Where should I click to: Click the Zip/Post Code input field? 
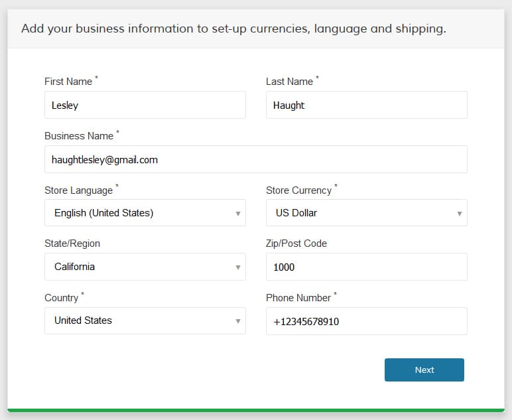point(366,267)
